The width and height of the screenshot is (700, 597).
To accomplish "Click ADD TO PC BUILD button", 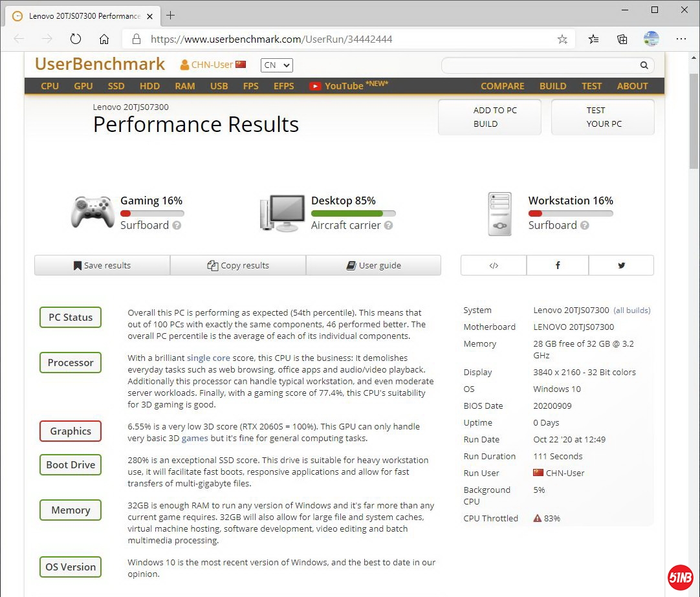I will pos(490,117).
